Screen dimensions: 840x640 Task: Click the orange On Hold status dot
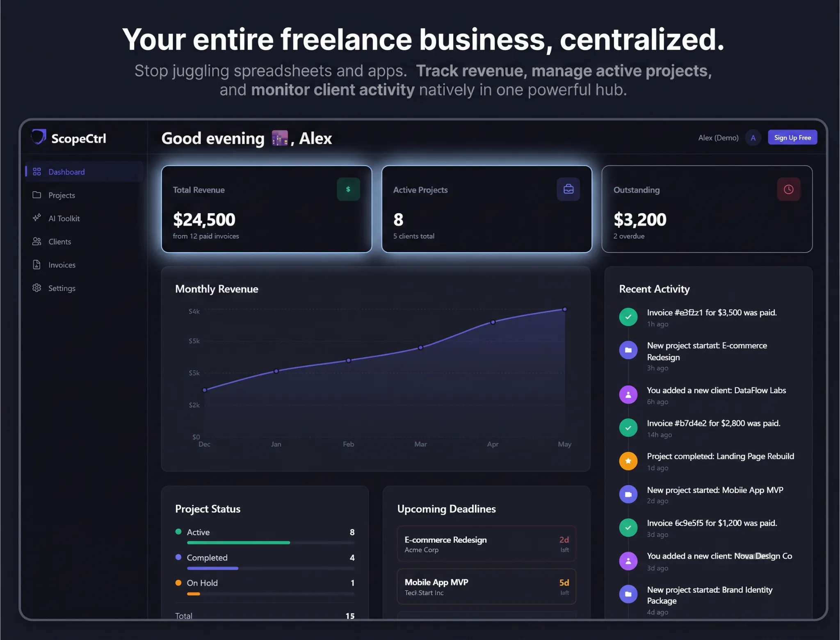click(x=178, y=583)
